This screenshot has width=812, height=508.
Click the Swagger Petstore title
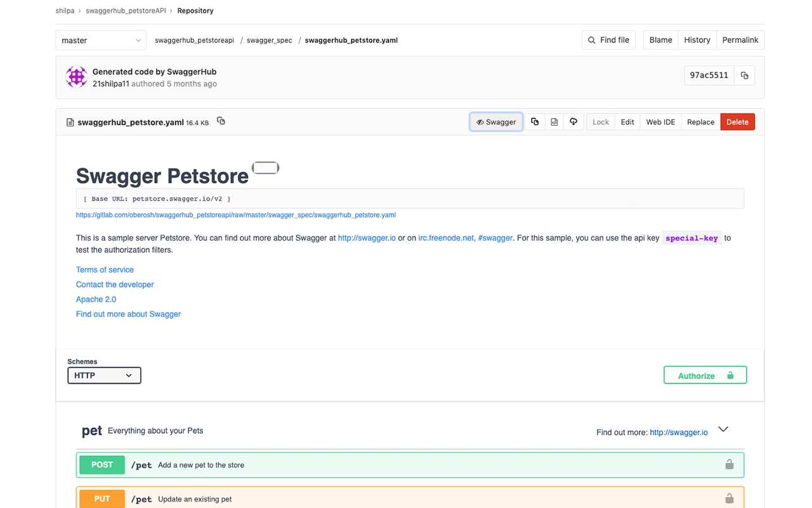point(162,176)
